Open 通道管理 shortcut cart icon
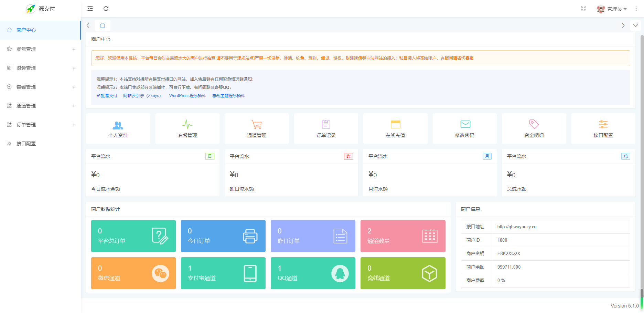The width and height of the screenshot is (644, 313). coord(257,124)
